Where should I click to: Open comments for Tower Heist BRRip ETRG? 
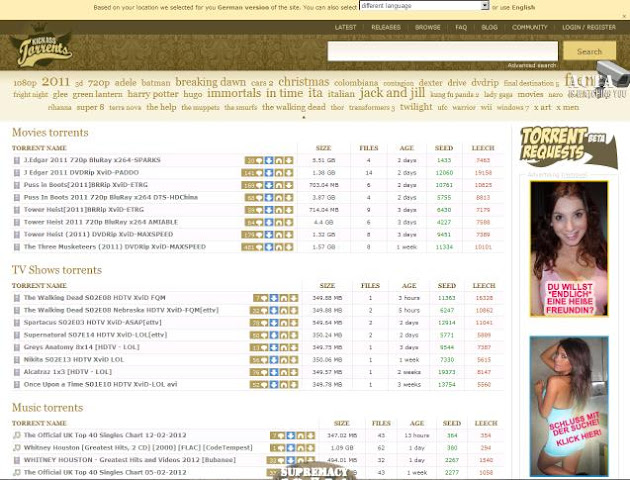coord(254,210)
